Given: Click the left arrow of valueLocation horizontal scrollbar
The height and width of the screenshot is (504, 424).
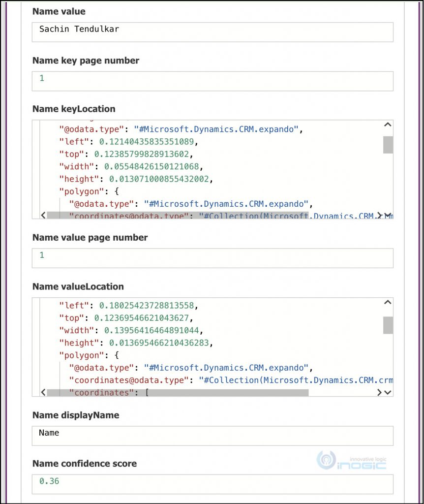Looking at the screenshot, I should tap(43, 392).
